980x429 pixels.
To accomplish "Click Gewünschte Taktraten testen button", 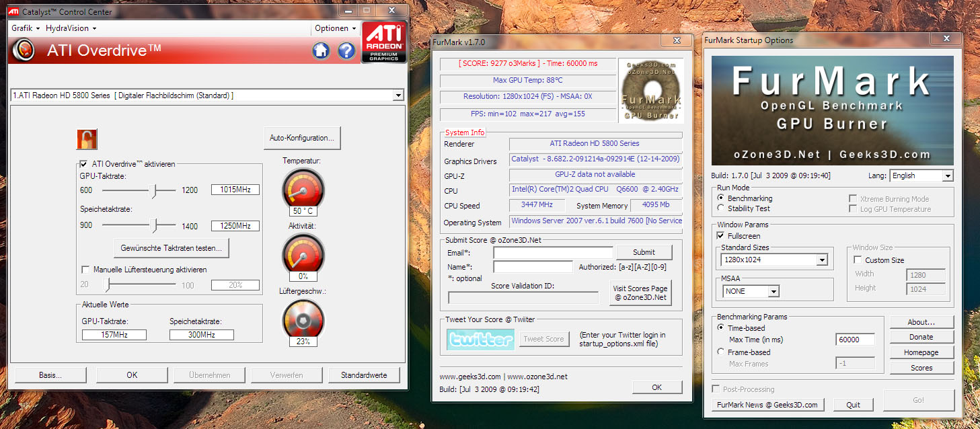I will pyautogui.click(x=172, y=248).
